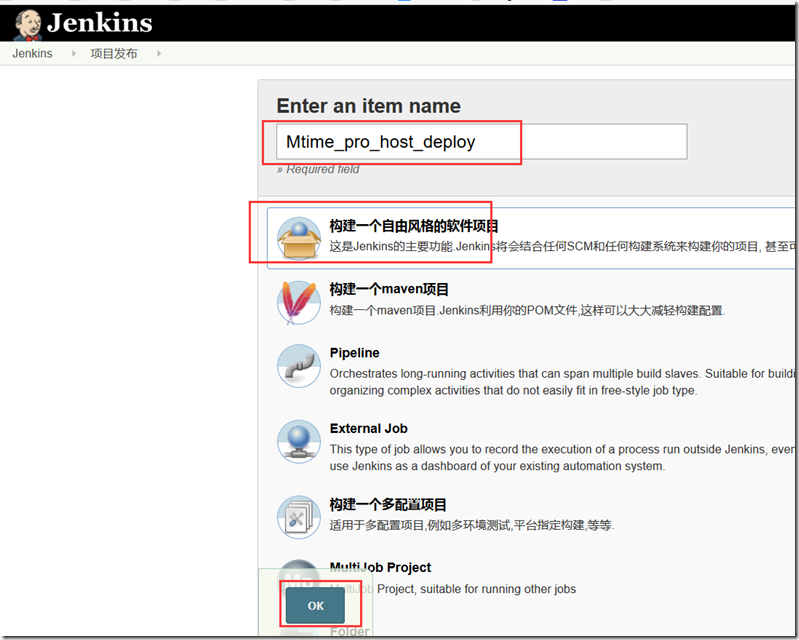Click the maven POM description text
The width and height of the screenshot is (799, 640).
point(527,310)
